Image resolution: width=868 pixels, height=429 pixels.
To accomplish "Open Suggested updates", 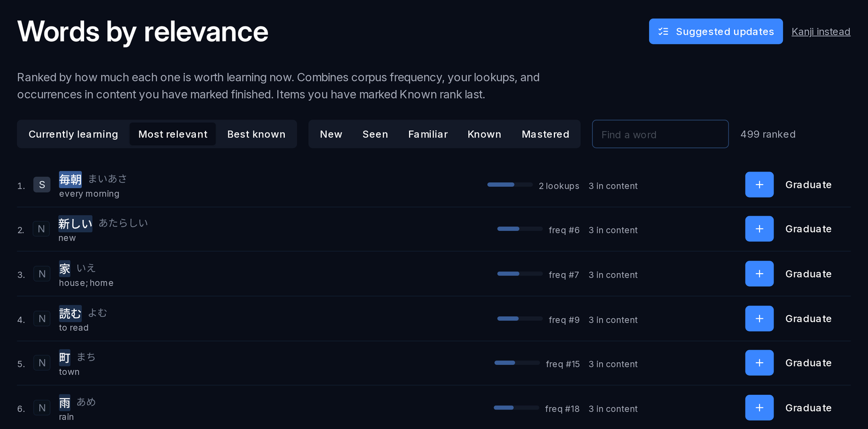I will coord(716,31).
